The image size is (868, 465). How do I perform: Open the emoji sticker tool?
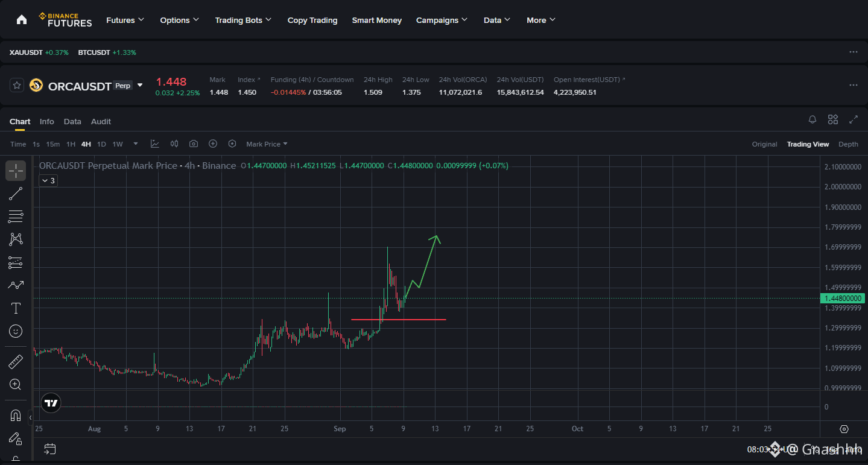[x=16, y=331]
